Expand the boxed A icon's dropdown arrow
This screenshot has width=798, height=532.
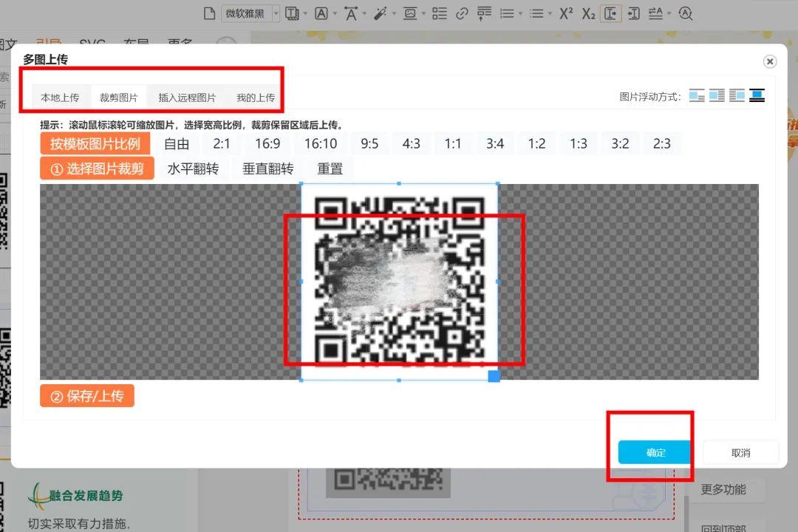coord(335,14)
